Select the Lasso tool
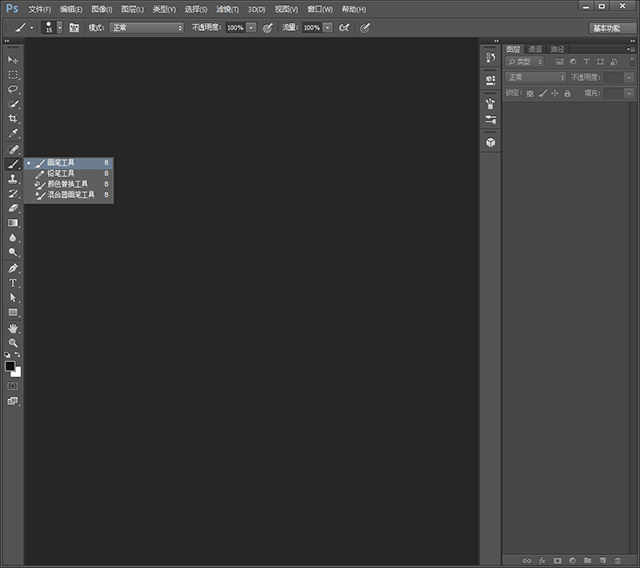This screenshot has width=640, height=568. 13,89
